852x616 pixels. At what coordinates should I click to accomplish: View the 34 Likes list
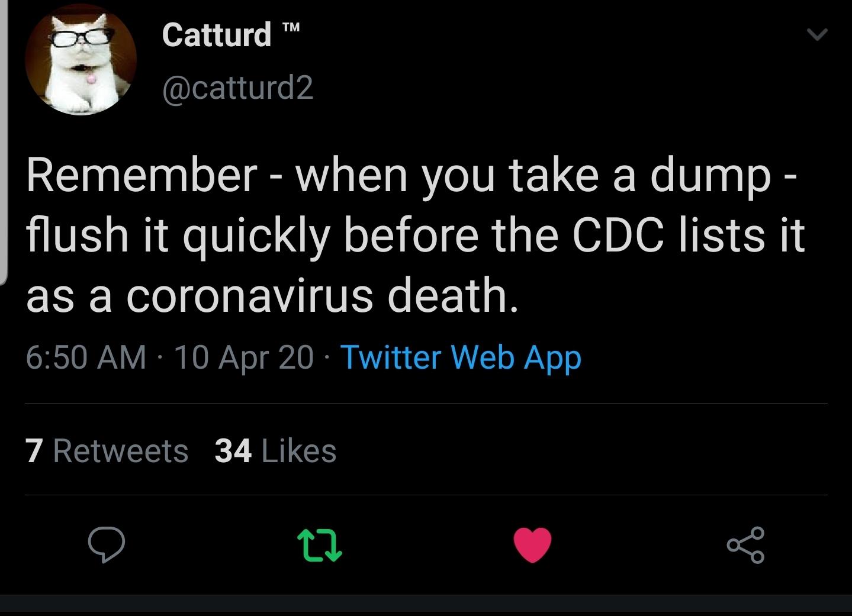[275, 451]
